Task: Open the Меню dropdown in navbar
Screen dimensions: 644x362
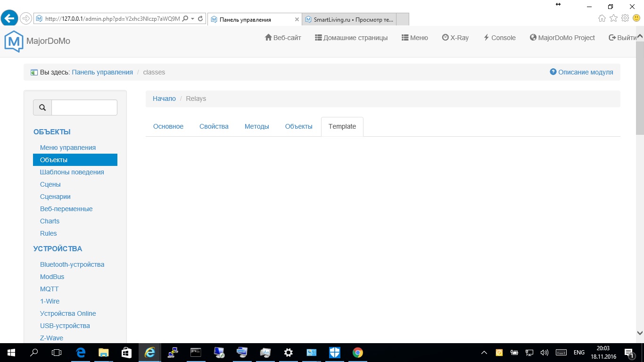Action: pos(415,38)
